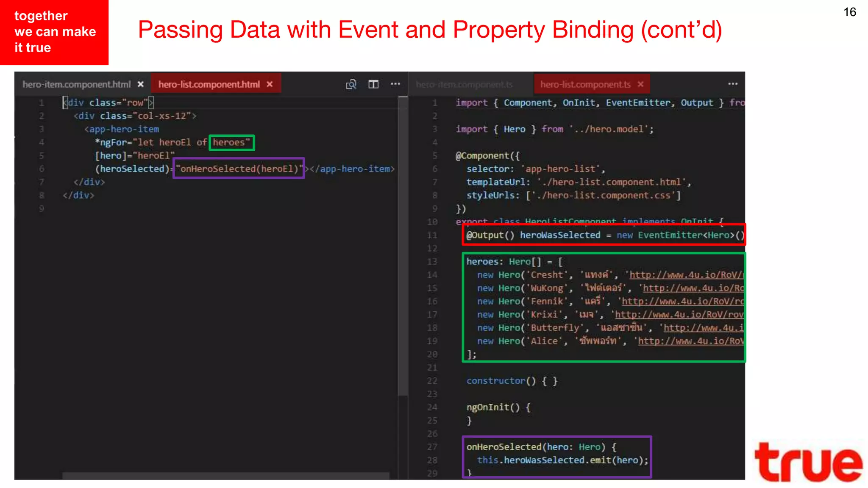Click 'OnInit' in first import line
The height and width of the screenshot is (488, 868).
point(579,103)
